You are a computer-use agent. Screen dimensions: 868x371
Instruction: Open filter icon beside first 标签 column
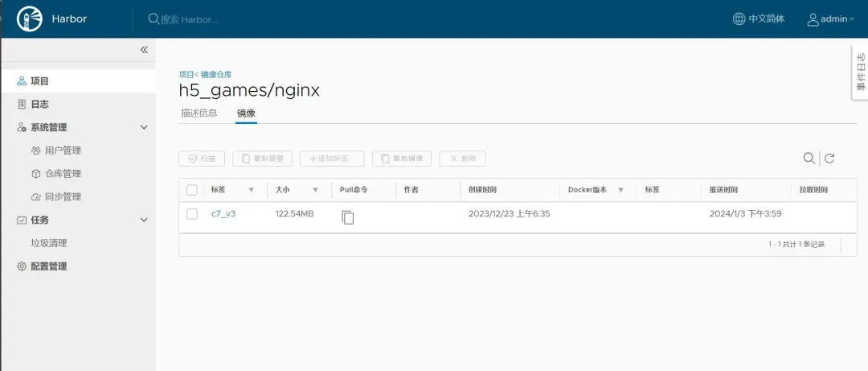[251, 190]
